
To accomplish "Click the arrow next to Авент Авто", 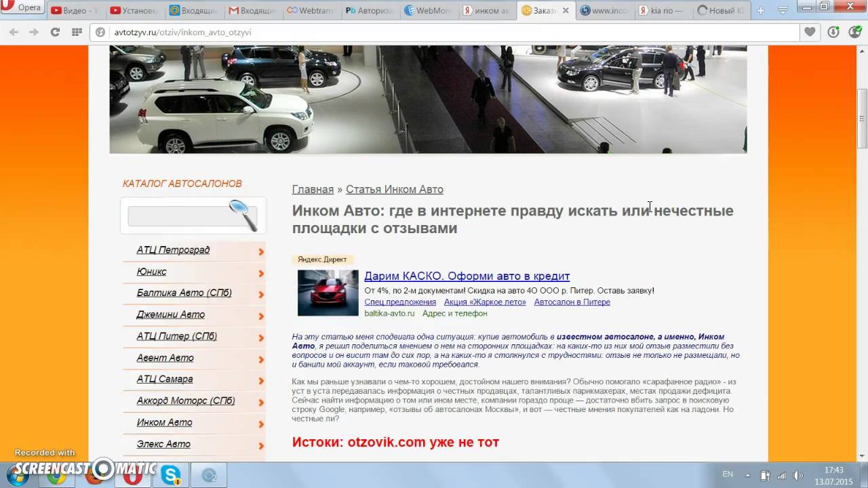I will point(261,360).
